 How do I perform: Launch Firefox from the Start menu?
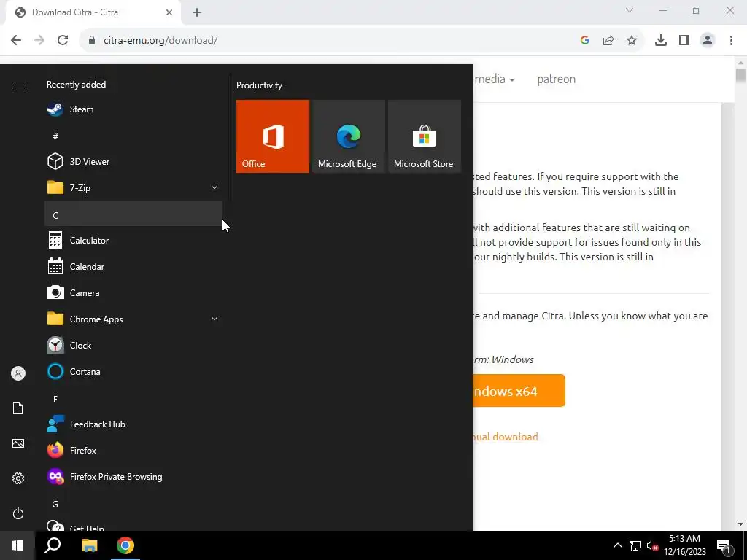[x=133, y=450]
